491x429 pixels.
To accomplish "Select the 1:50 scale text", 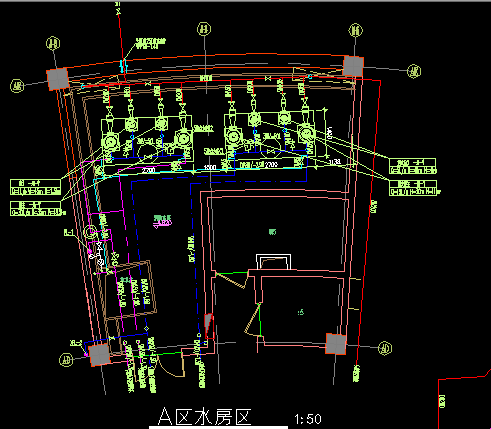I will [308, 419].
